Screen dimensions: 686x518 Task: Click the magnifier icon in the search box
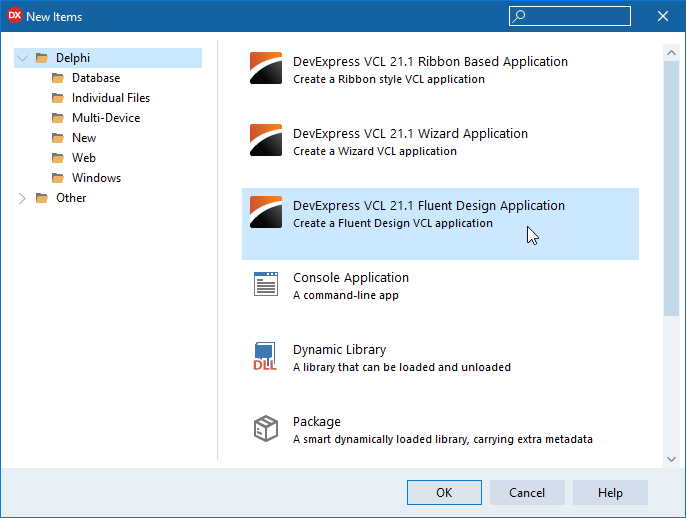[519, 16]
